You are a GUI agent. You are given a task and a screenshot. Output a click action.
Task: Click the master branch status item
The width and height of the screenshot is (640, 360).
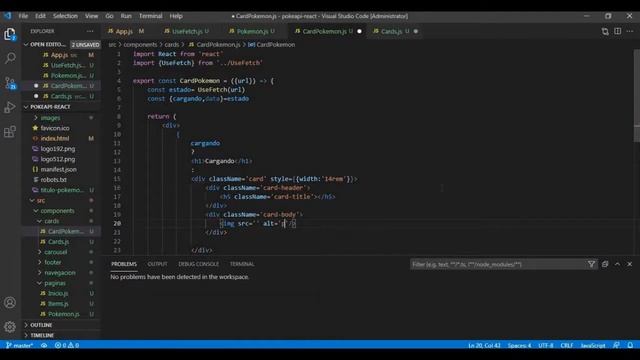(x=20, y=345)
